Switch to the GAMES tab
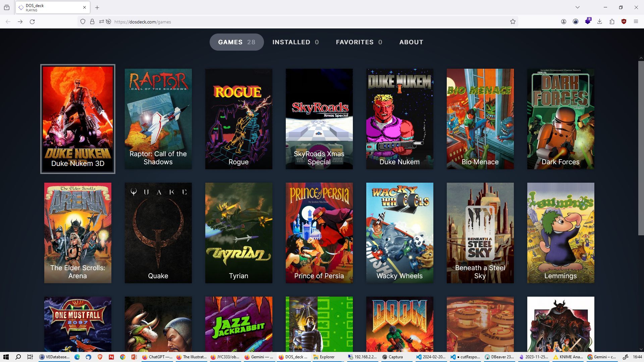 [x=237, y=42]
